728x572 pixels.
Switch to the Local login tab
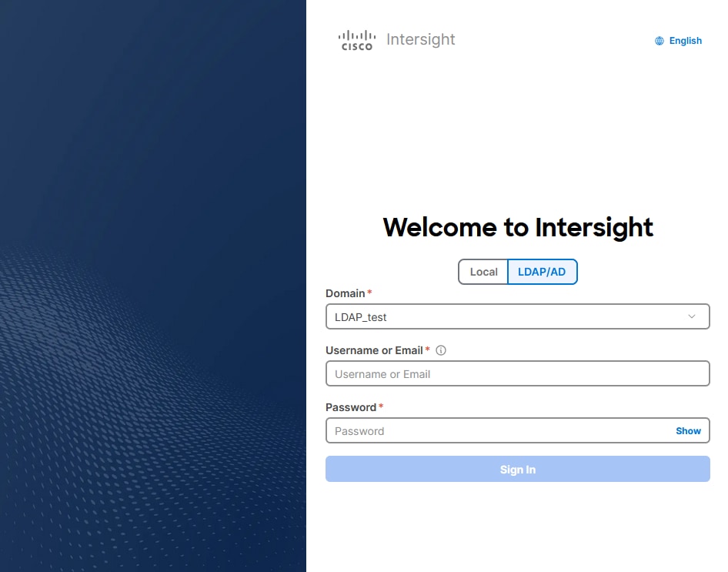tap(483, 272)
